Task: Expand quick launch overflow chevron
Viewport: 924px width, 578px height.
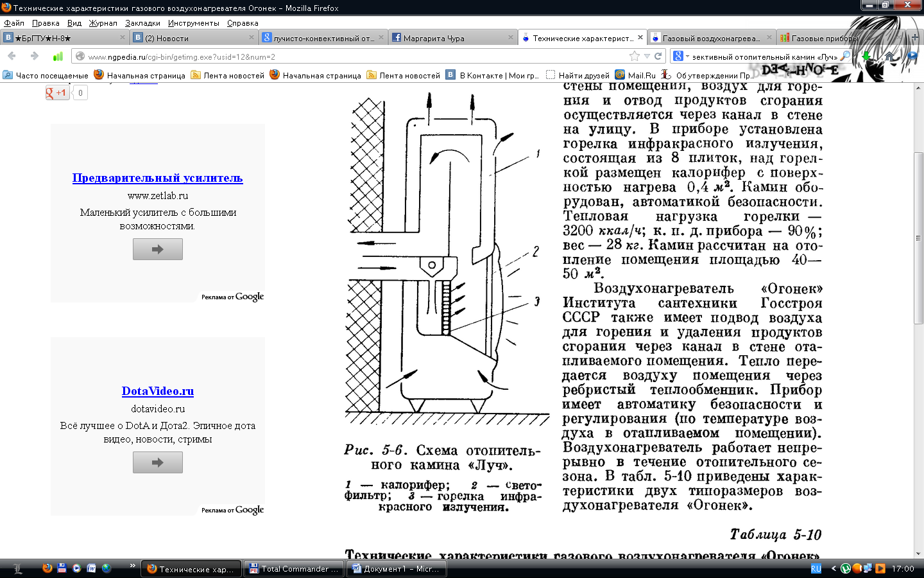Action: pyautogui.click(x=132, y=566)
